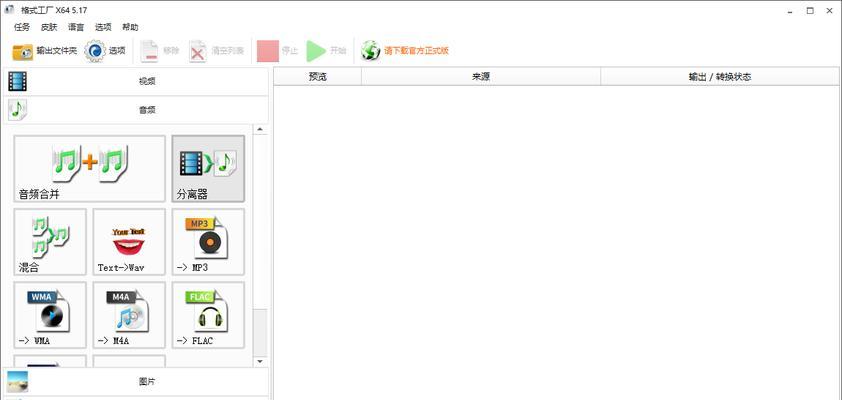842x400 pixels.
Task: Open the 请下载官方正式版 link
Action: coord(416,51)
